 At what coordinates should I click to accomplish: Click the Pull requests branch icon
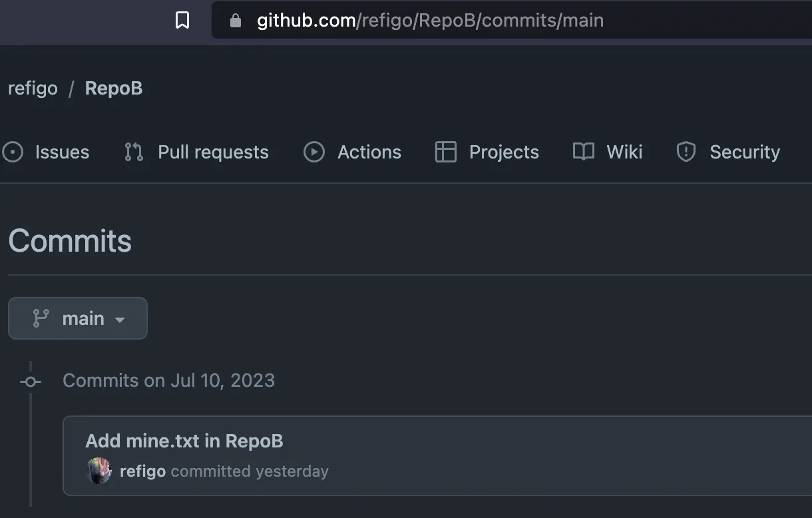tap(134, 152)
